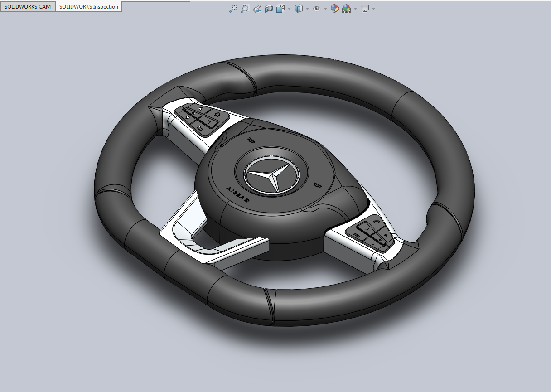The height and width of the screenshot is (392, 551).
Task: Select the Zoom to Area tool
Action: click(245, 8)
